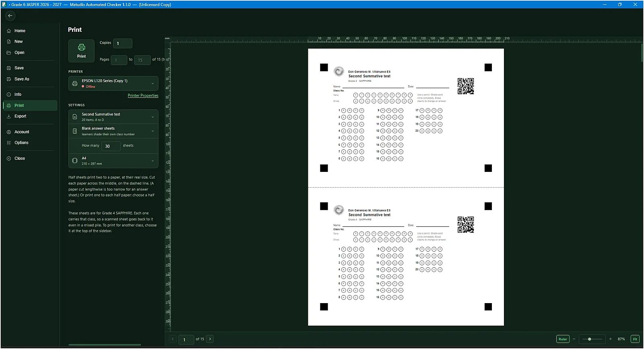Click the Offline printer status text

(91, 87)
